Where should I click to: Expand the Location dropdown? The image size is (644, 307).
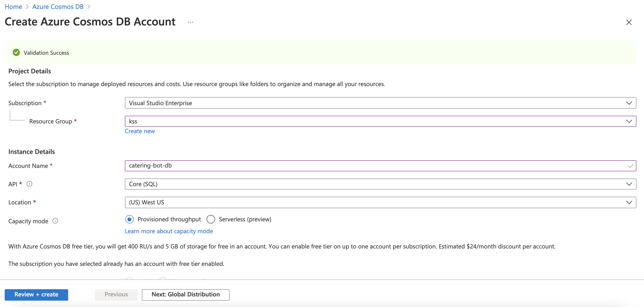pos(380,202)
